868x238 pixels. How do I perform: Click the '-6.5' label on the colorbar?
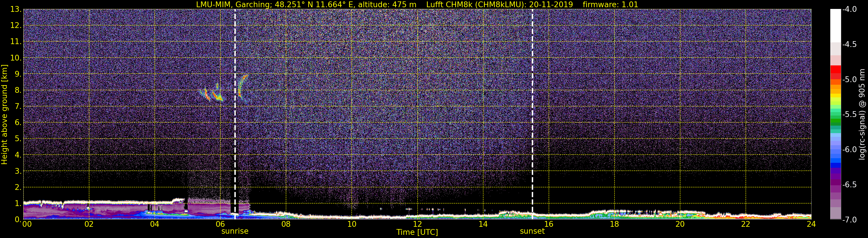(849, 185)
